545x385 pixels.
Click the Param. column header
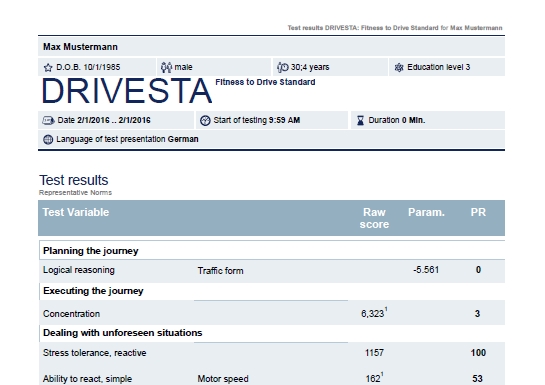426,212
